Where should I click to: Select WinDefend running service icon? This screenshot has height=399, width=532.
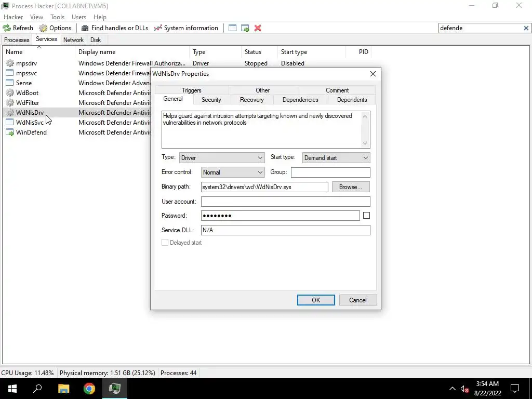(x=10, y=132)
